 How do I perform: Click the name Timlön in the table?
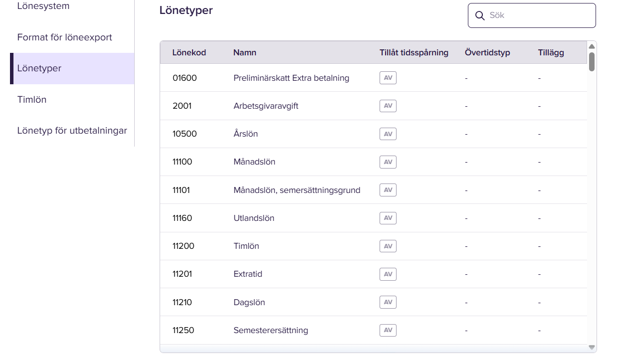coord(246,246)
